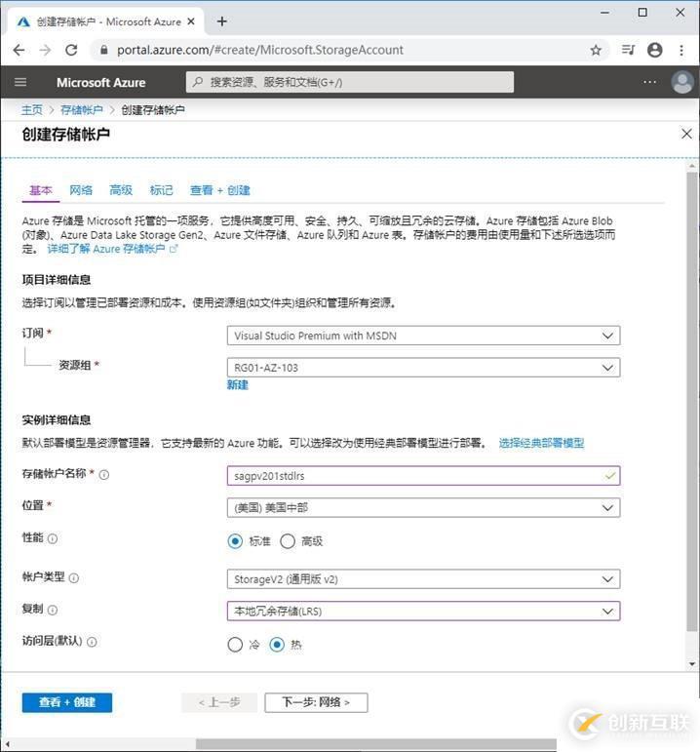Show info tooltip for 帐户类型

(74, 578)
